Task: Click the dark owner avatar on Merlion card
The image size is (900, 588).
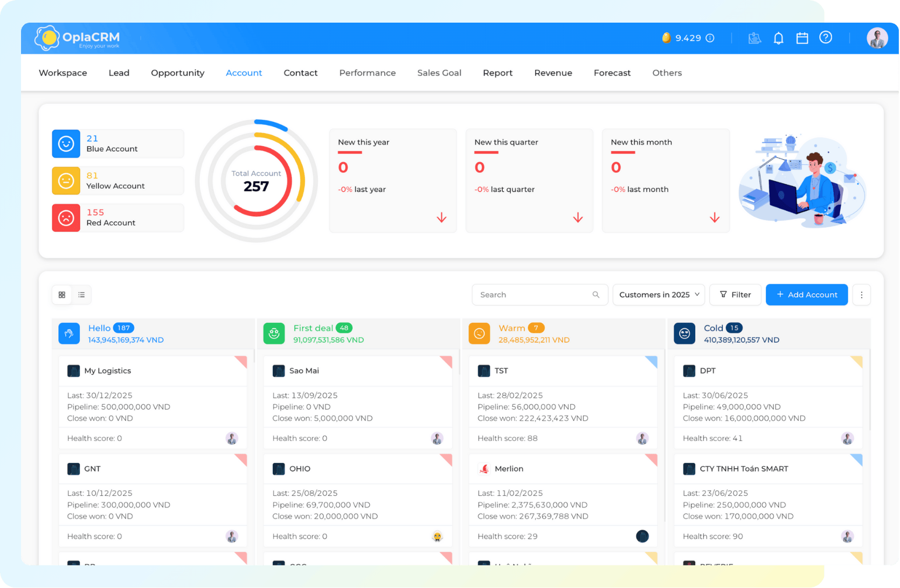Action: coord(642,536)
